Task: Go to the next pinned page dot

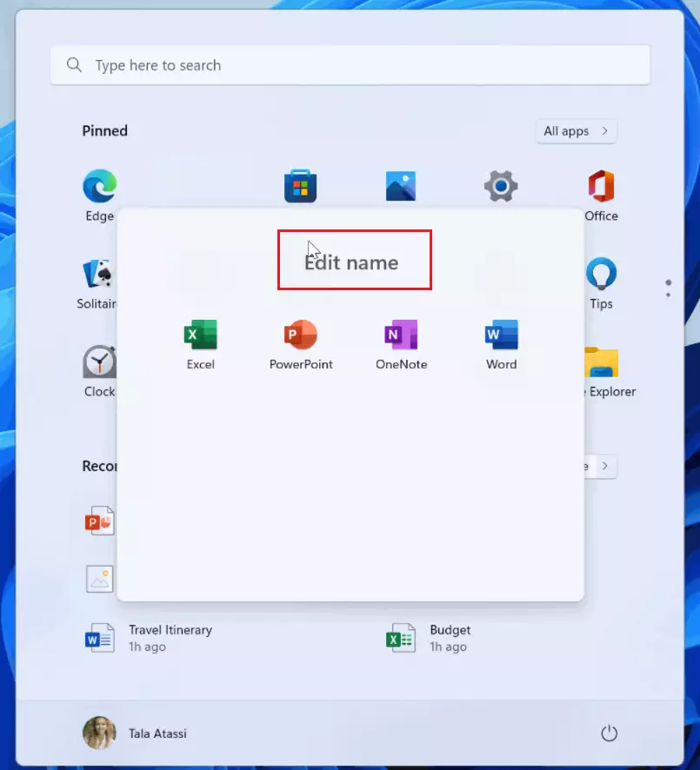Action: click(668, 295)
